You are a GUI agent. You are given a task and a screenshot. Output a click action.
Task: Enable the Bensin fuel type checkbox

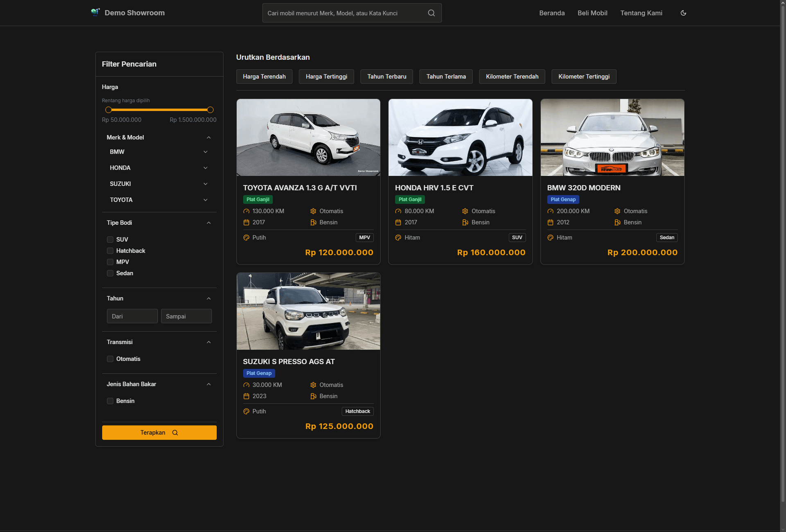(110, 401)
